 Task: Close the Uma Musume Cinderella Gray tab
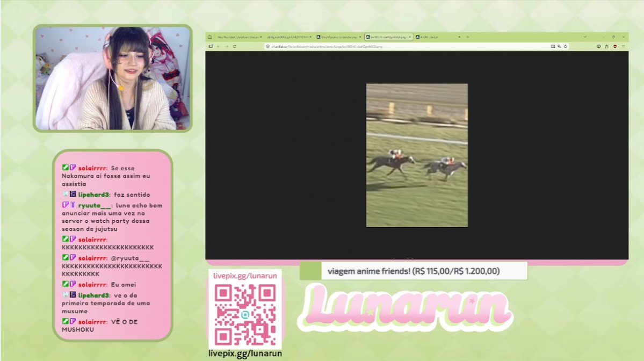tap(360, 37)
